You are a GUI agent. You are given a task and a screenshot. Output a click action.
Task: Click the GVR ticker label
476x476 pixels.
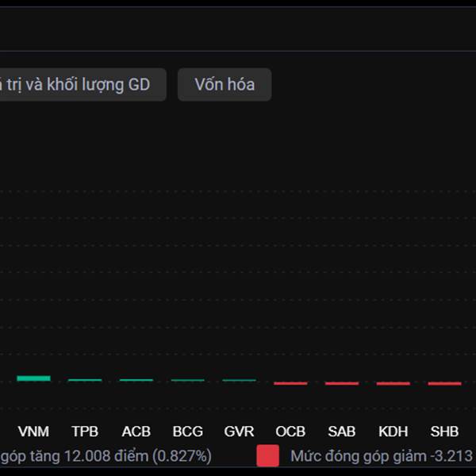240,432
